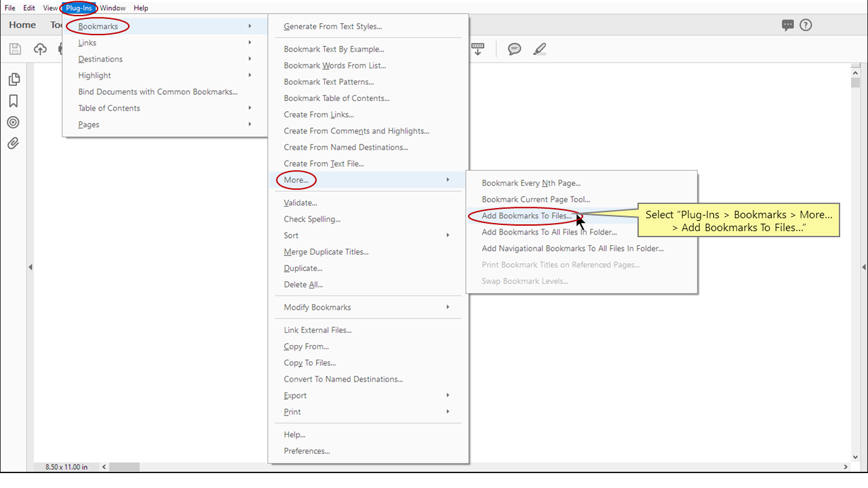Open the Add Comment tool

[514, 48]
